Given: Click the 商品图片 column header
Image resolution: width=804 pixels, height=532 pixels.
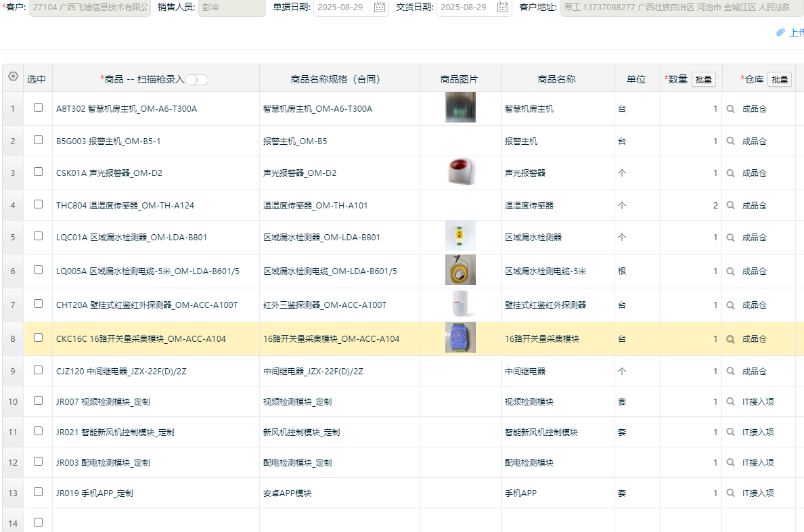Looking at the screenshot, I should click(x=460, y=79).
